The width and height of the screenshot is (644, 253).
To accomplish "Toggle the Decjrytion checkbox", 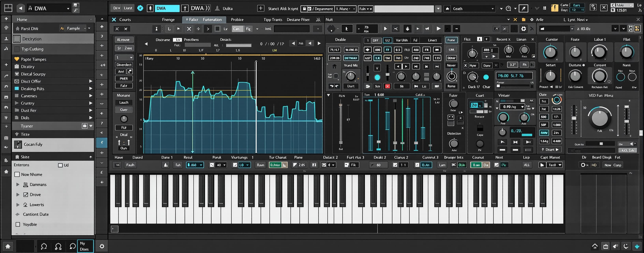I will (17, 39).
